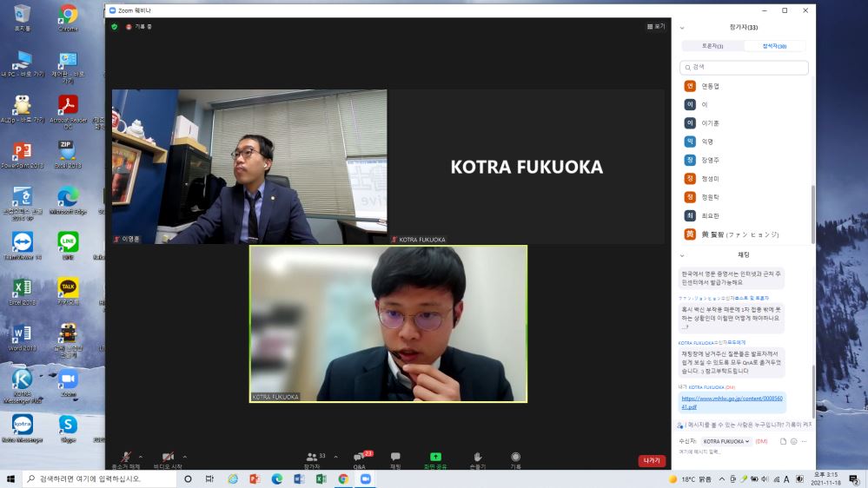This screenshot has height=488, width=868.
Task: Open TeamViewer desktop shortcut
Action: click(x=22, y=247)
